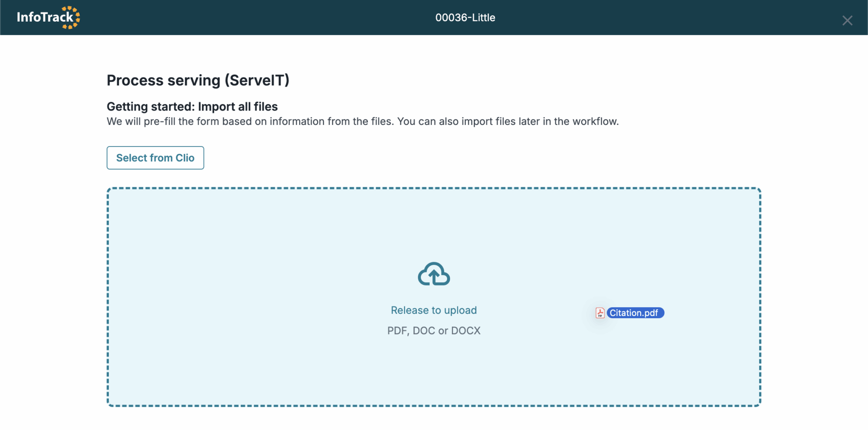Select the Process serving (ServeIT) heading
Viewport: 868px width, 430px height.
tap(199, 80)
